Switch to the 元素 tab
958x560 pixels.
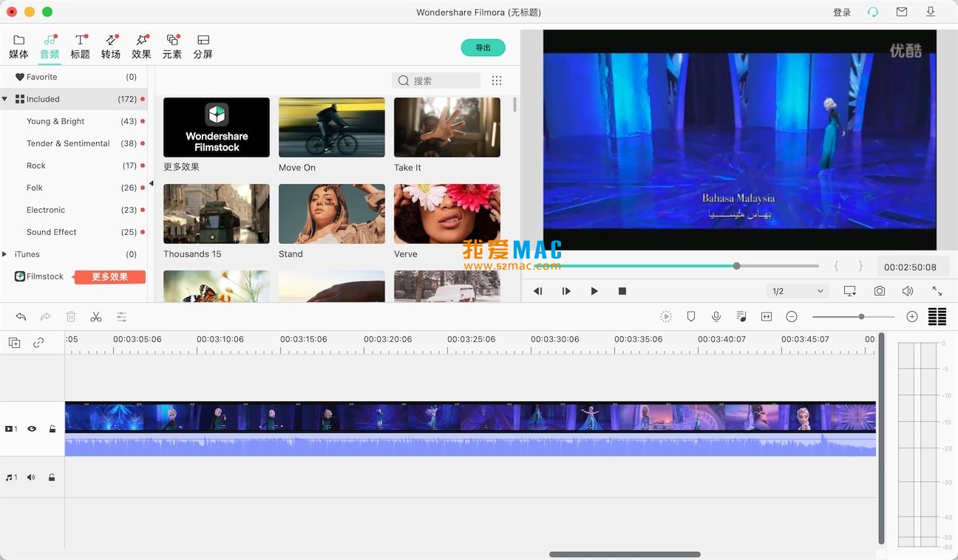(172, 47)
